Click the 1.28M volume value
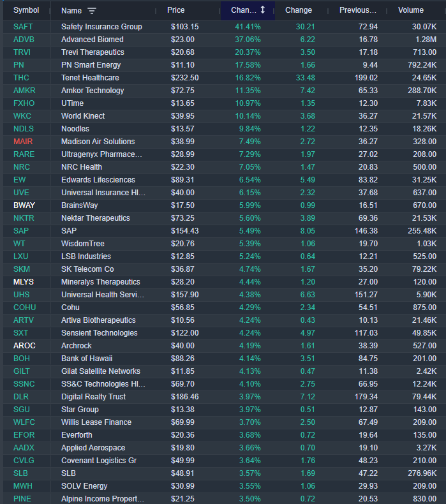This screenshot has width=446, height=504. pos(426,40)
